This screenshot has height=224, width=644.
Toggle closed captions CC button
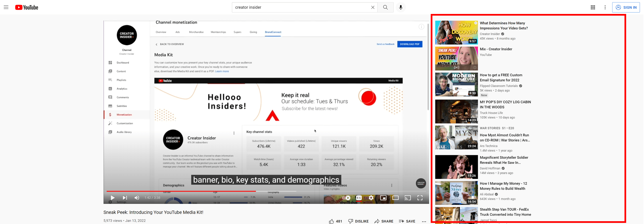(x=359, y=198)
